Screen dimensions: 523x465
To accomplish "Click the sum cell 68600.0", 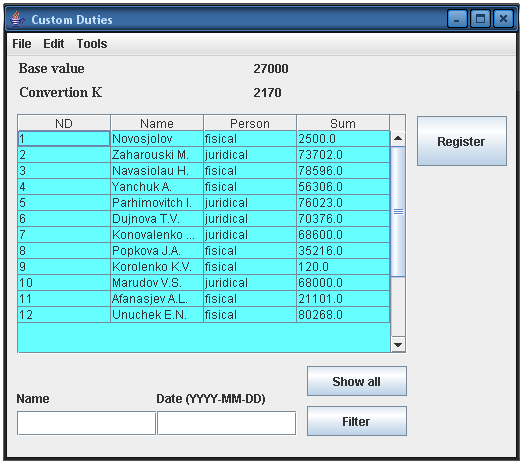I will coord(343,235).
